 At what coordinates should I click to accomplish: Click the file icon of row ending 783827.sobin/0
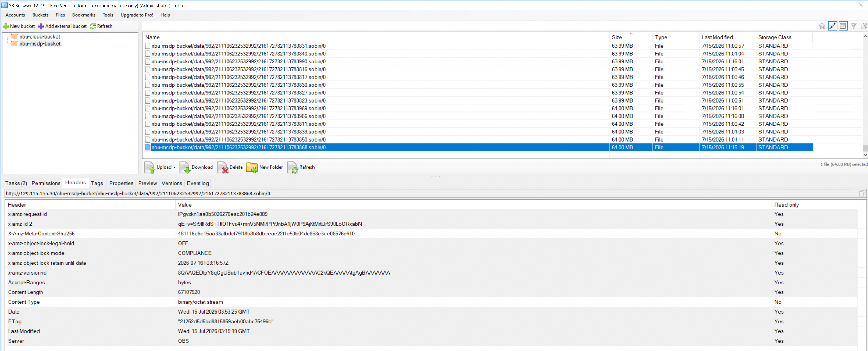pyautogui.click(x=148, y=93)
